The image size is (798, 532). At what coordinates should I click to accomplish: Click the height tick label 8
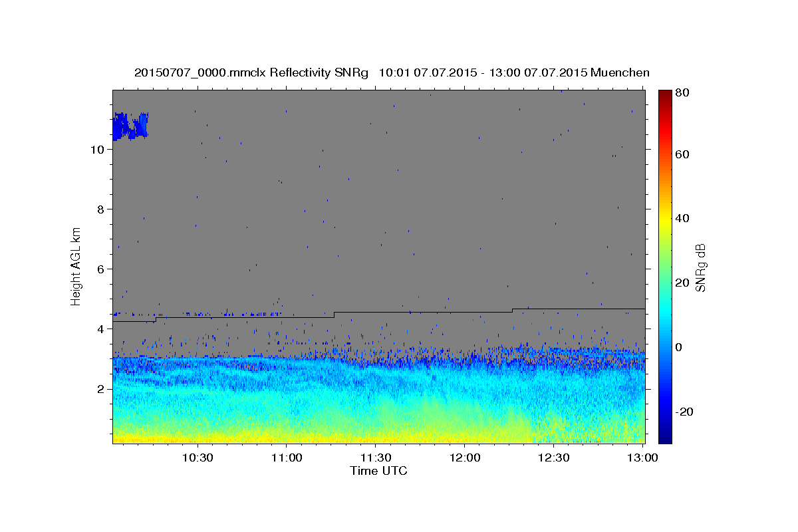click(x=100, y=209)
